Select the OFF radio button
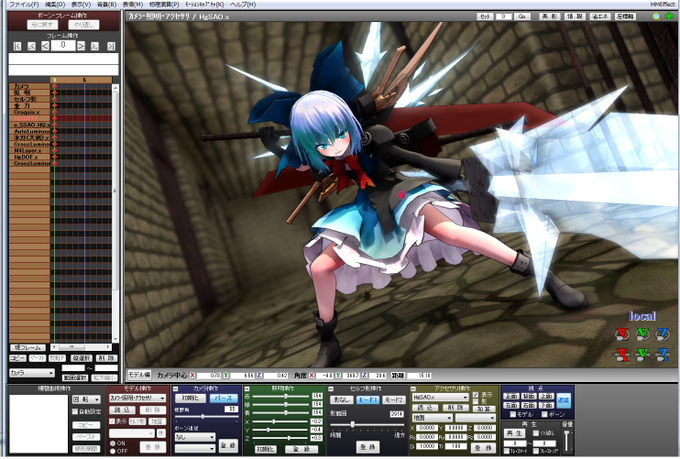Image resolution: width=680 pixels, height=459 pixels. pyautogui.click(x=113, y=451)
